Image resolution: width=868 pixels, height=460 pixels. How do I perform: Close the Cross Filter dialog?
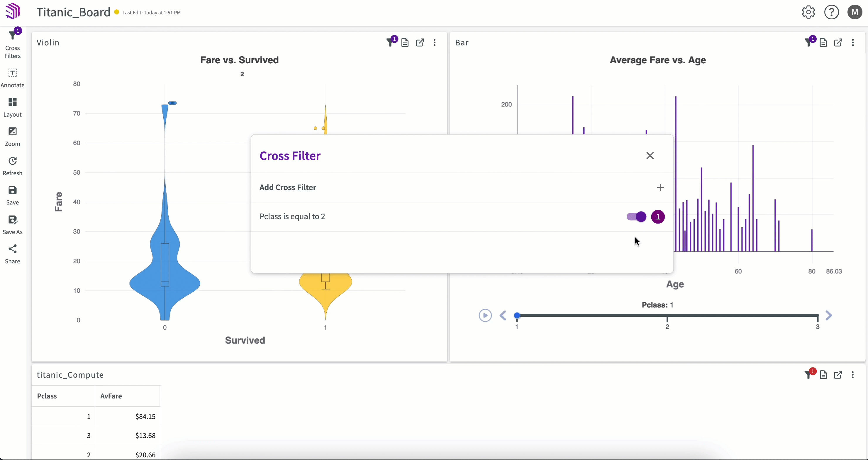(650, 156)
